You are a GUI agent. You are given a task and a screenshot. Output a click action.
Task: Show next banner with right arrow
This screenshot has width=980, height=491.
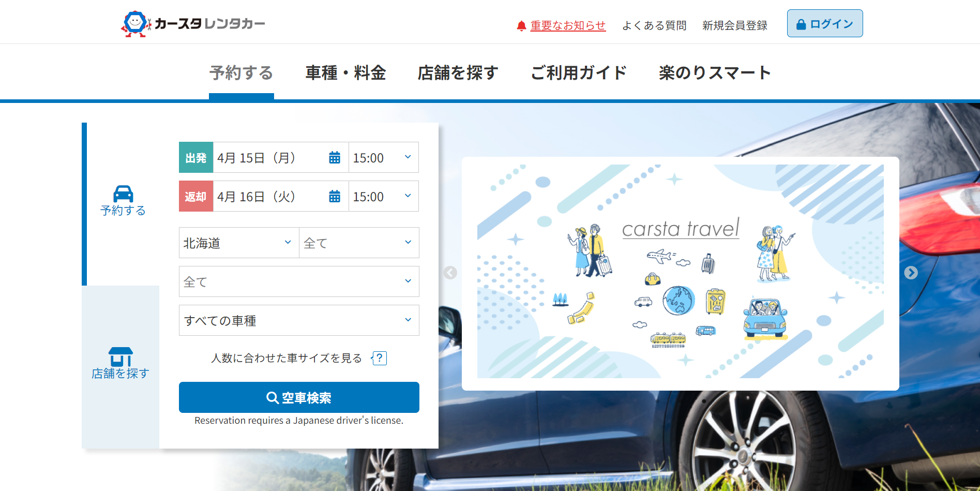click(911, 273)
